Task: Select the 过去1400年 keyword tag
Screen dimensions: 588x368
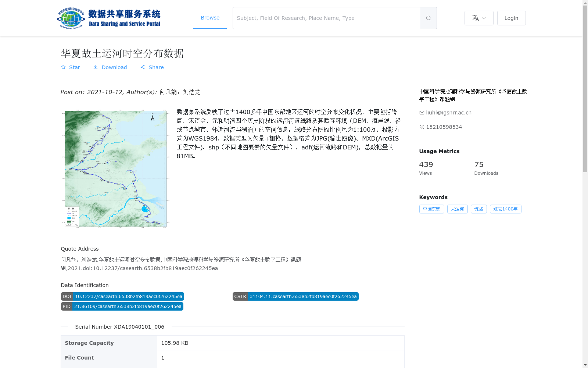Action: pyautogui.click(x=505, y=209)
